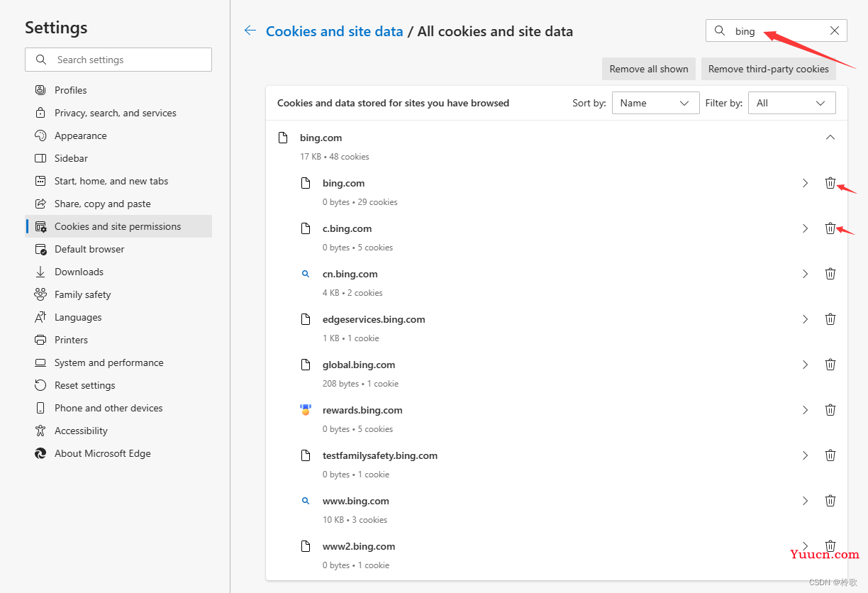Click the Downloads arrow icon
The image size is (868, 593).
(x=40, y=272)
